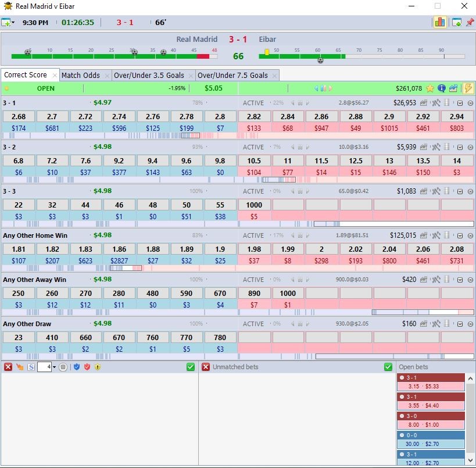
Task: Expand dropdown arrow in 3 - 2 row
Action: (460, 148)
